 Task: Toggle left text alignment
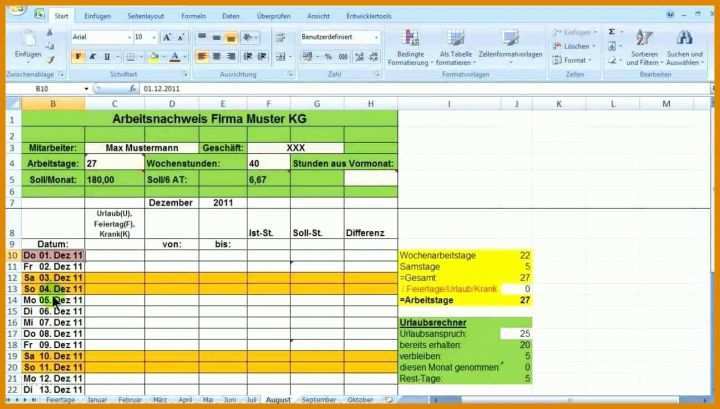tap(202, 56)
